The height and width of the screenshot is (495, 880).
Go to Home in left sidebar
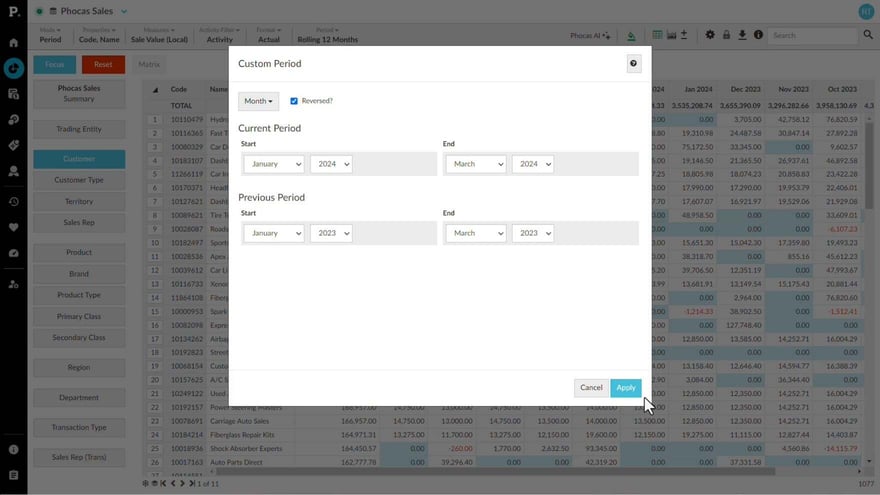[13, 43]
